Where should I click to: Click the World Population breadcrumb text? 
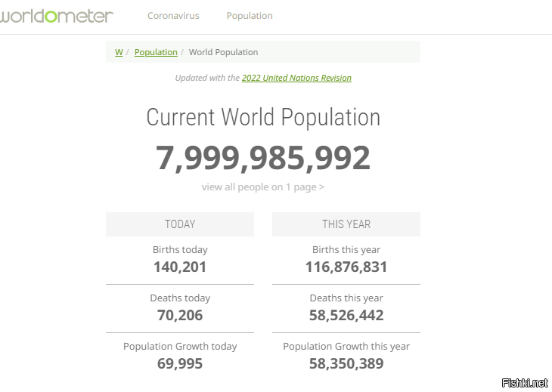click(223, 52)
